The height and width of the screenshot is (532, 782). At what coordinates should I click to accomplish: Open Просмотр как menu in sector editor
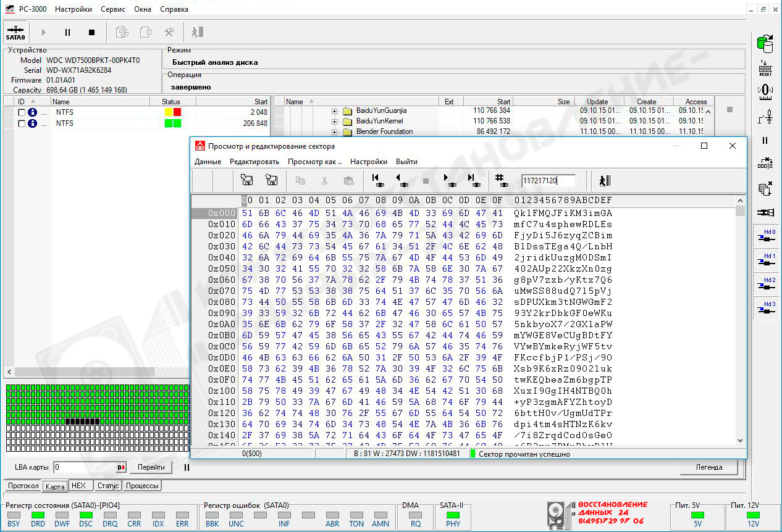[315, 162]
